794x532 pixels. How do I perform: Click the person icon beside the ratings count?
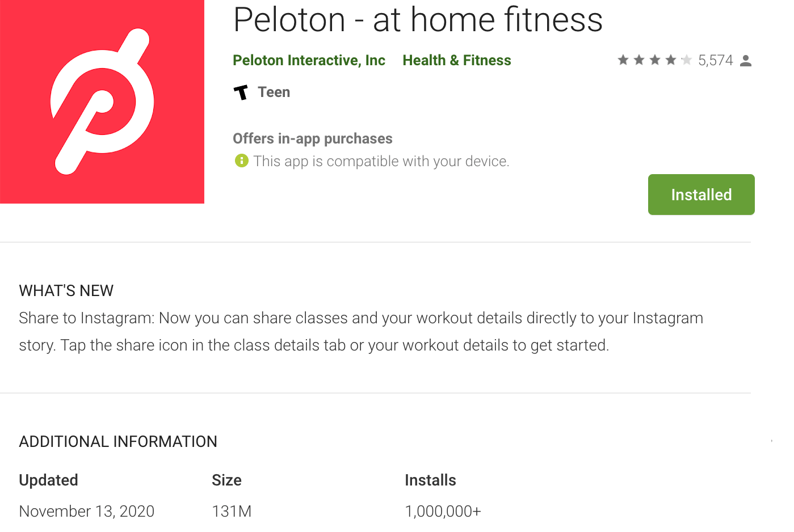746,61
